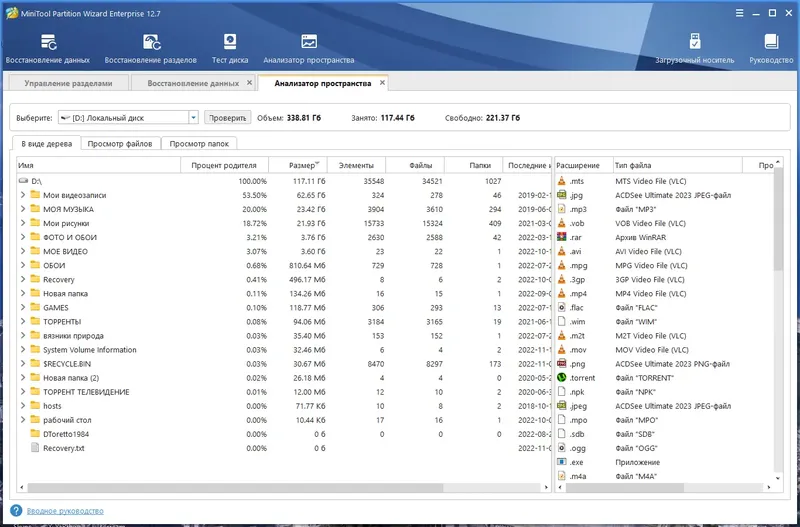Open the Disk Benchmark tool (Тест диска)

point(230,48)
